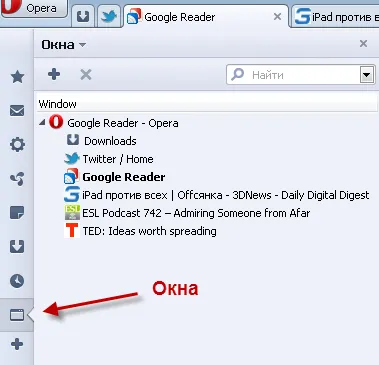Click the grey X close-selected toolbar button
Viewport: 379px width, 365px height.
point(86,74)
